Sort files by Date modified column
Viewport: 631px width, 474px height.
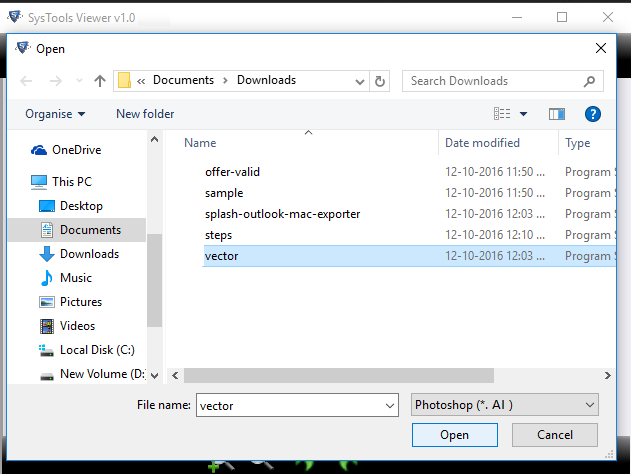(482, 143)
